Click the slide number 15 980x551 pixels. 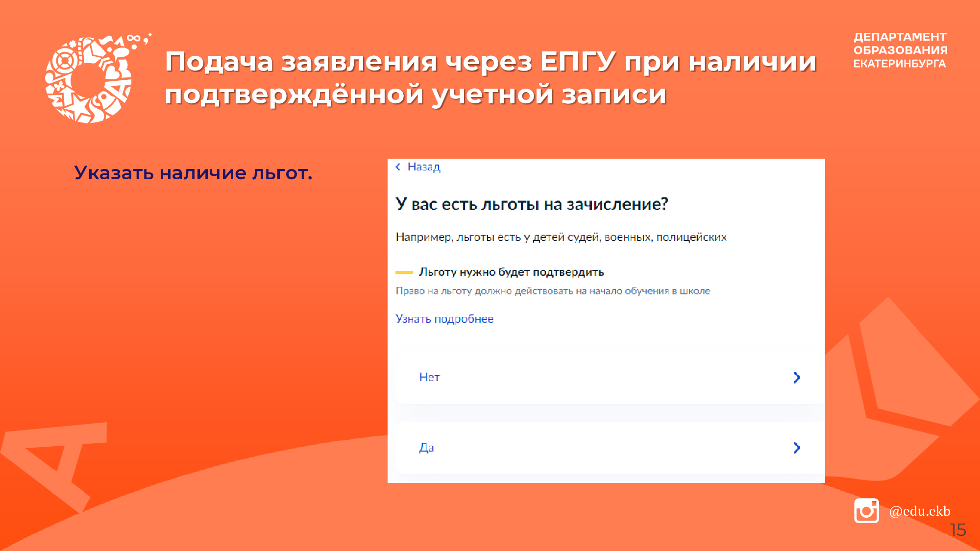pos(957,530)
